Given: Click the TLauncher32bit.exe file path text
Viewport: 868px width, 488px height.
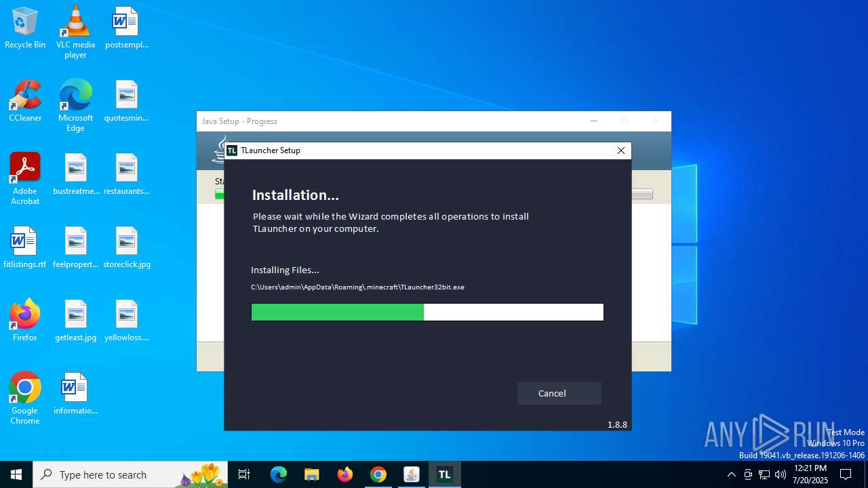Looking at the screenshot, I should pyautogui.click(x=357, y=287).
